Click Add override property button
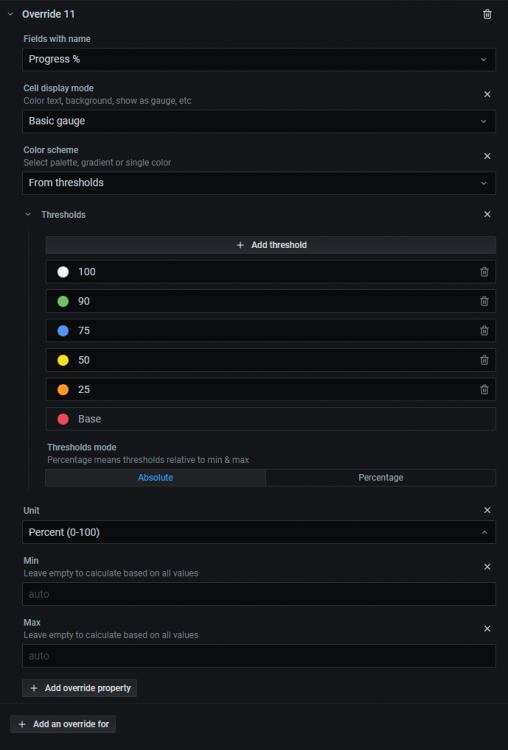 click(80, 688)
